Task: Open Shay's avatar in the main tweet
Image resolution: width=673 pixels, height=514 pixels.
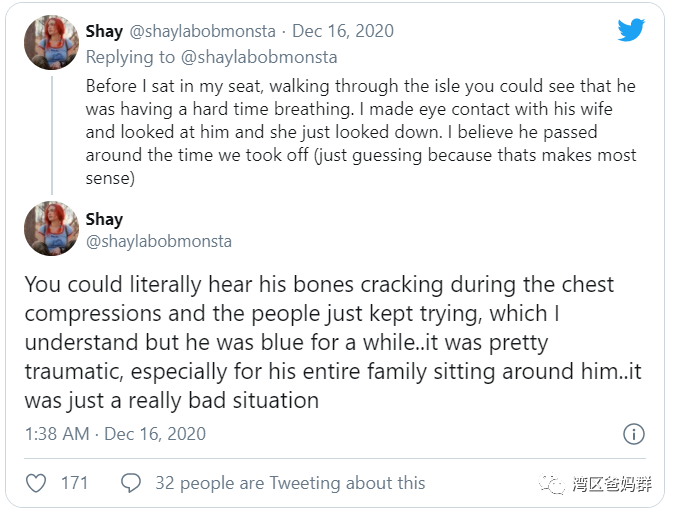Action: coord(51,228)
